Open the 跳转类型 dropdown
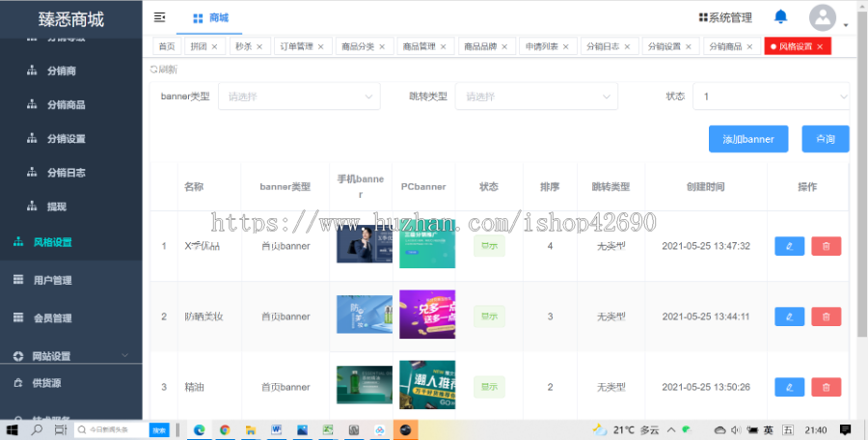The height and width of the screenshot is (440, 868). point(536,96)
